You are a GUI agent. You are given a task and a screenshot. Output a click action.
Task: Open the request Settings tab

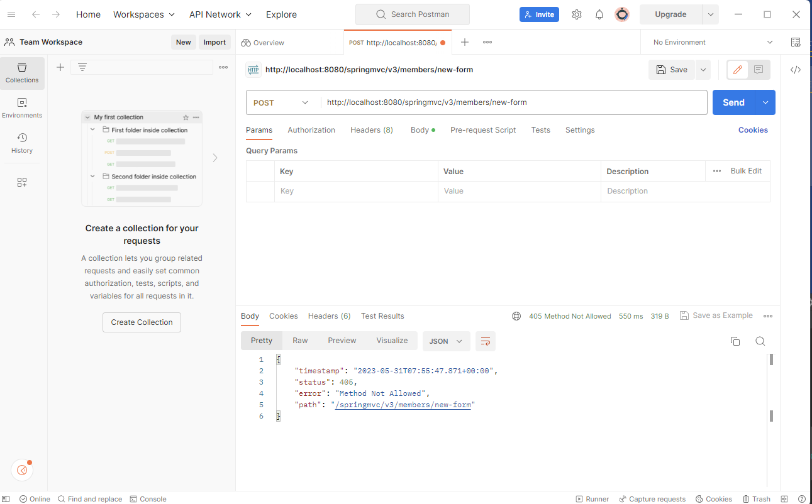[x=580, y=130]
